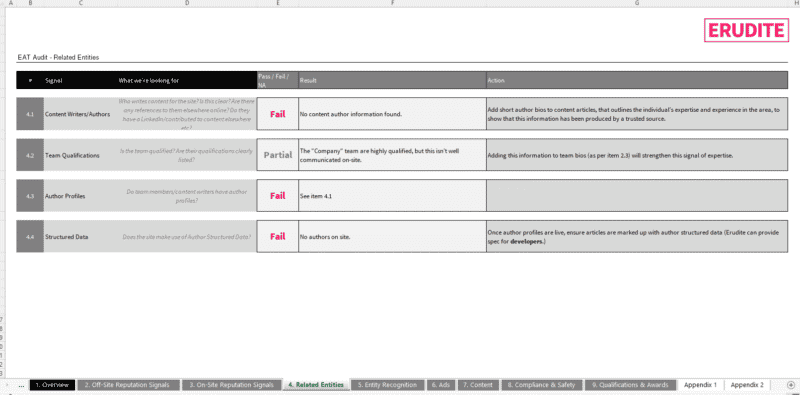Click the ERUDITE logo

745,31
